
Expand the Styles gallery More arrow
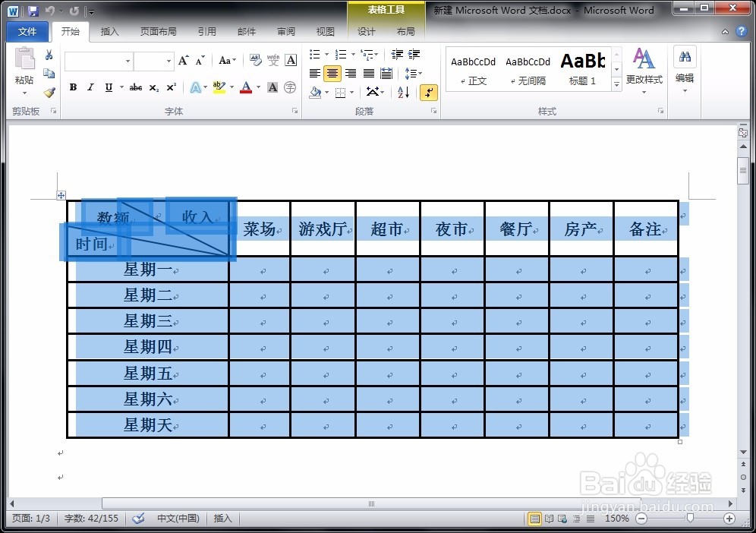click(616, 84)
